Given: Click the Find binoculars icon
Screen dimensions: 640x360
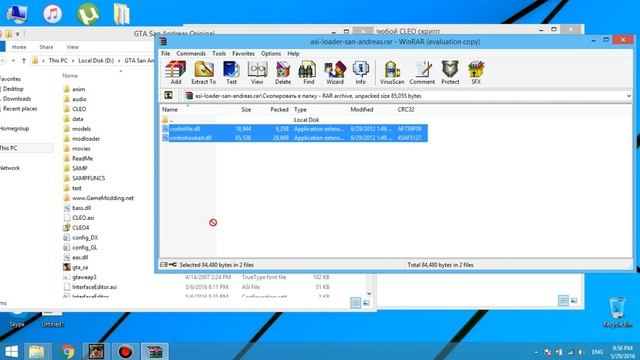Looking at the screenshot, I should click(x=308, y=73).
